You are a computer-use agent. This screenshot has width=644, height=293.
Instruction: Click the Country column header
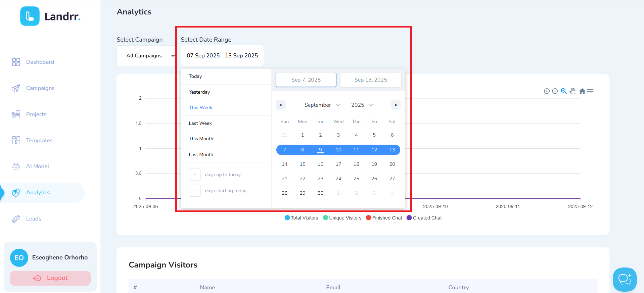tap(459, 287)
